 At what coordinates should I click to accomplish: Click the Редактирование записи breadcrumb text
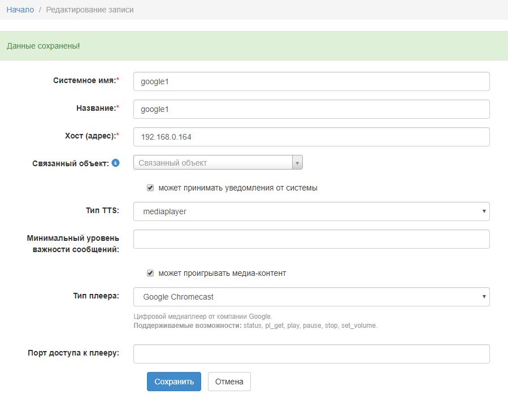click(x=90, y=10)
